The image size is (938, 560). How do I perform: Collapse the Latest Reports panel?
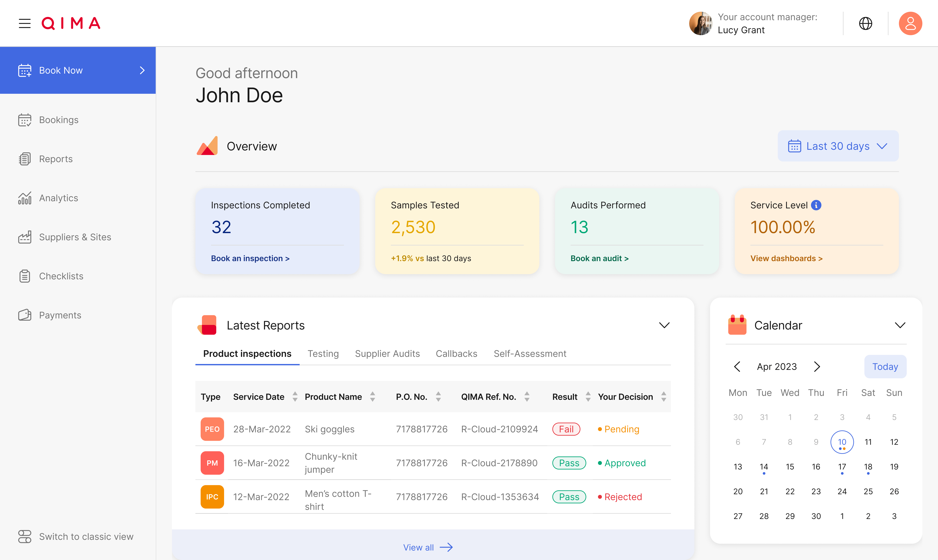click(x=664, y=325)
